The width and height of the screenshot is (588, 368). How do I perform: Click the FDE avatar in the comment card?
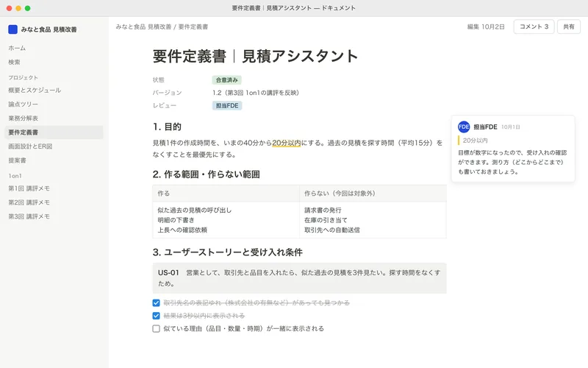click(464, 127)
